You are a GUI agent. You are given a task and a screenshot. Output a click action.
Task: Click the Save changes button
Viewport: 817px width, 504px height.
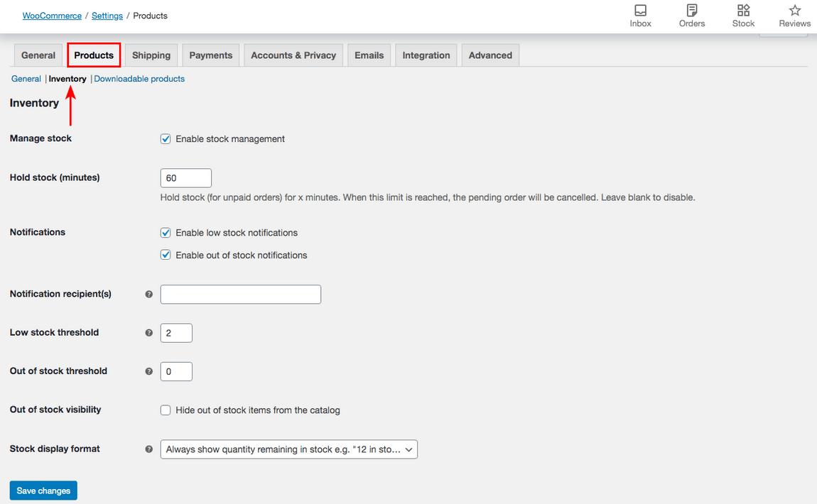click(43, 491)
